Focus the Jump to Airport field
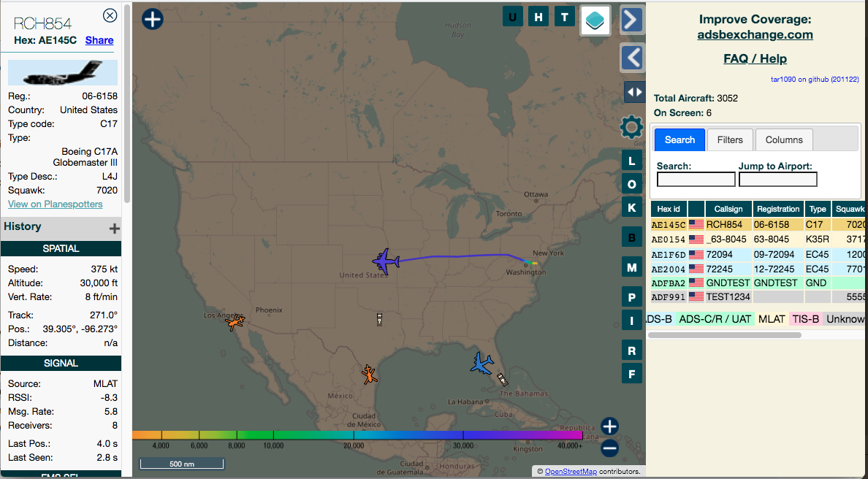 pos(778,179)
